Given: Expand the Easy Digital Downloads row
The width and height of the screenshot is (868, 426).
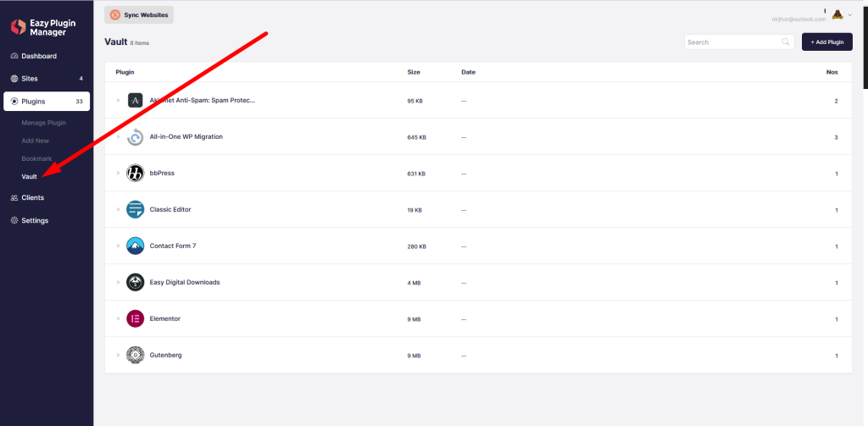Looking at the screenshot, I should [x=118, y=282].
